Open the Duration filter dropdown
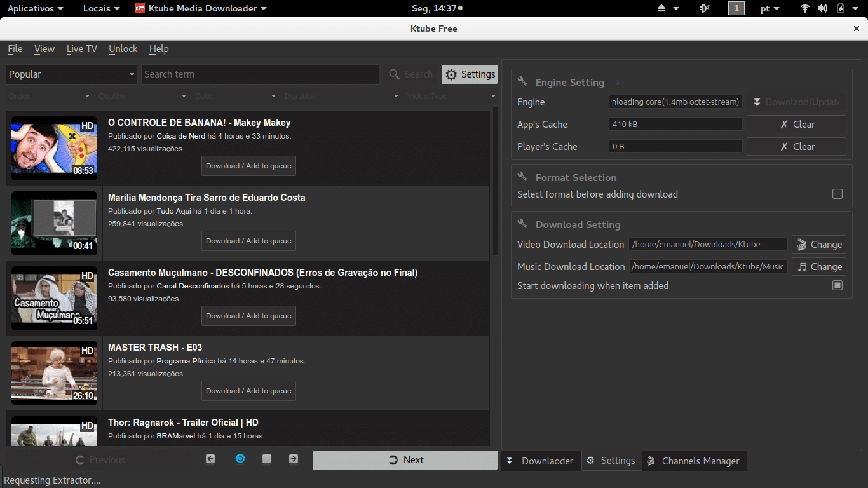868x488 pixels. point(342,96)
